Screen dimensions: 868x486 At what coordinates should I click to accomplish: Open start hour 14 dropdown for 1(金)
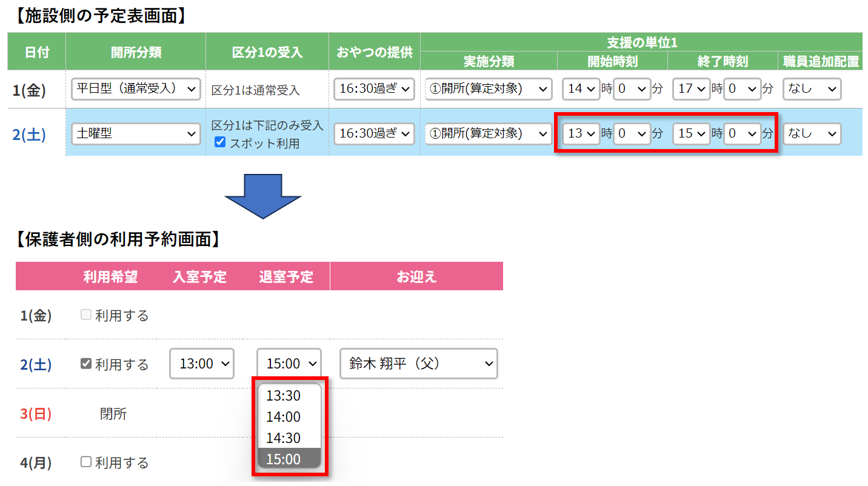[x=581, y=89]
